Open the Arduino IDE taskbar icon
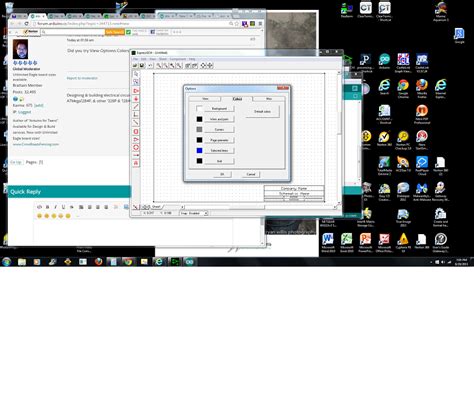Image resolution: width=474 pixels, height=403 pixels. [189, 262]
